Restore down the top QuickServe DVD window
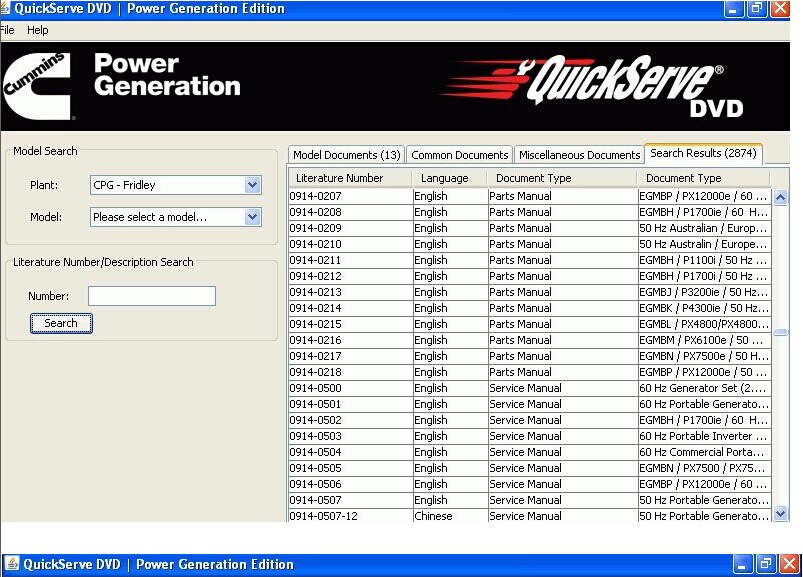Image resolution: width=803 pixels, height=577 pixels. coord(756,9)
